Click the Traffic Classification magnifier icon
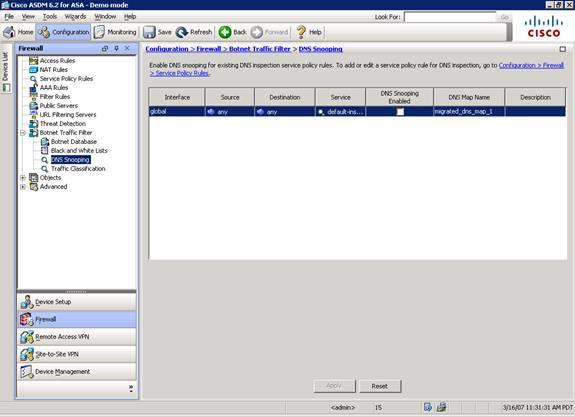 45,169
